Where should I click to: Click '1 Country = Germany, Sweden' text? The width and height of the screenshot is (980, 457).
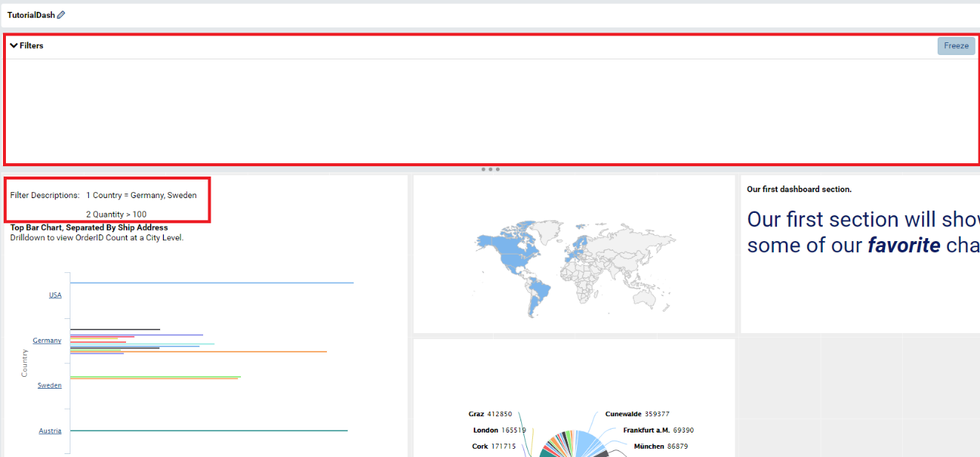click(x=142, y=196)
